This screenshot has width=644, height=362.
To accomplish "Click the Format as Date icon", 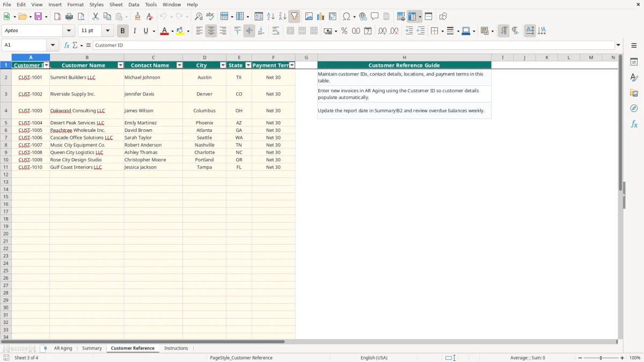I will [x=368, y=31].
